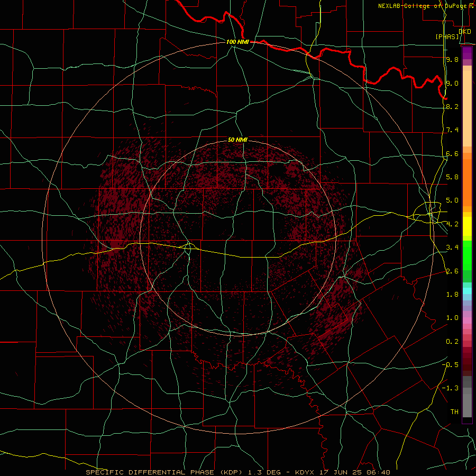Click the "17 JUN 25 06:40" timestamp
This screenshot has width=476, height=476.
[354, 472]
